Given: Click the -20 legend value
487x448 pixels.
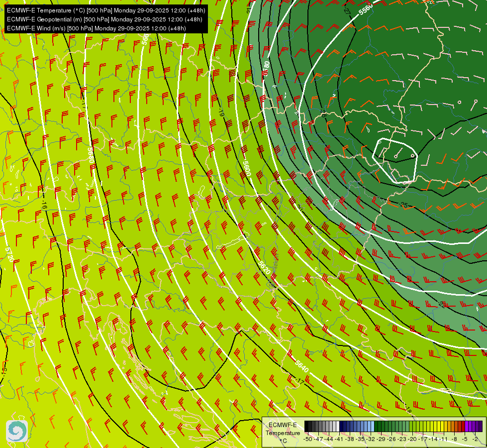Looking at the screenshot, I should click(412, 439).
